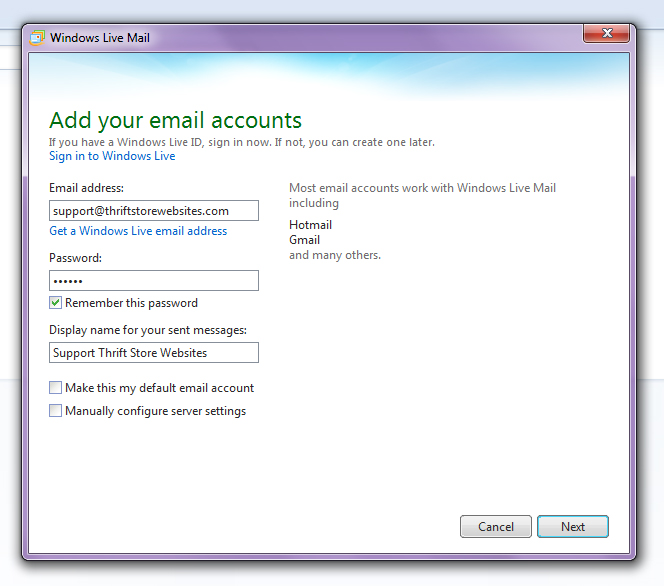Click the 'Email address:' label
This screenshot has width=664, height=586.
click(x=86, y=188)
